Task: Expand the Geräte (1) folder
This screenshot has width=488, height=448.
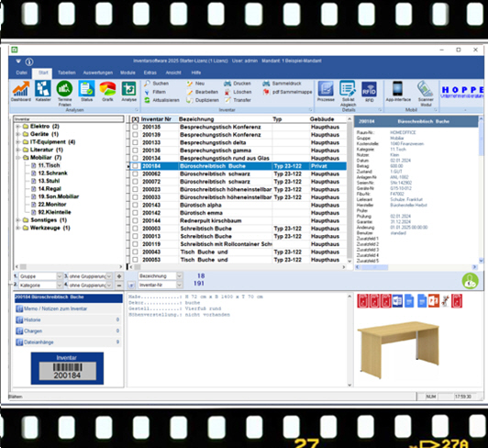Action: [18, 134]
